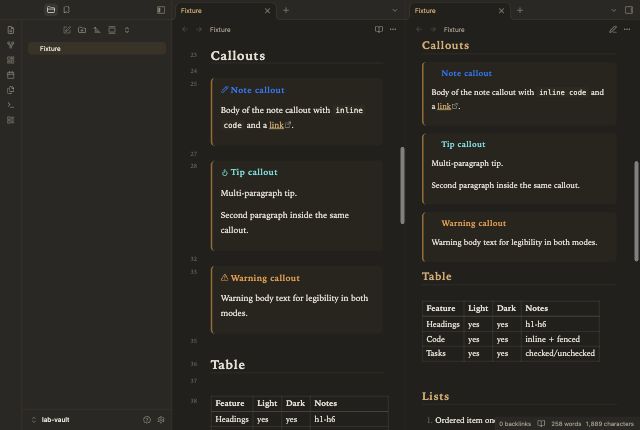Click the 258 words status entry
The image size is (640, 430).
pos(566,424)
